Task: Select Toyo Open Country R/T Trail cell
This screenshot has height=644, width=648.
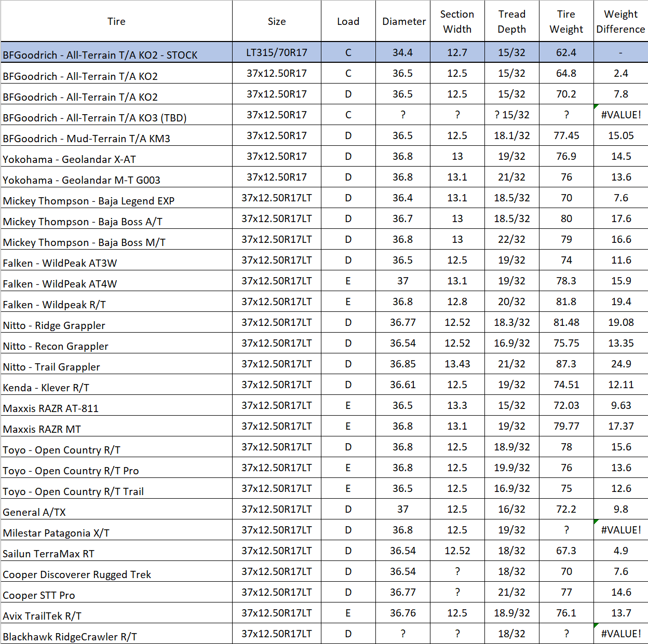Action: coord(116,488)
